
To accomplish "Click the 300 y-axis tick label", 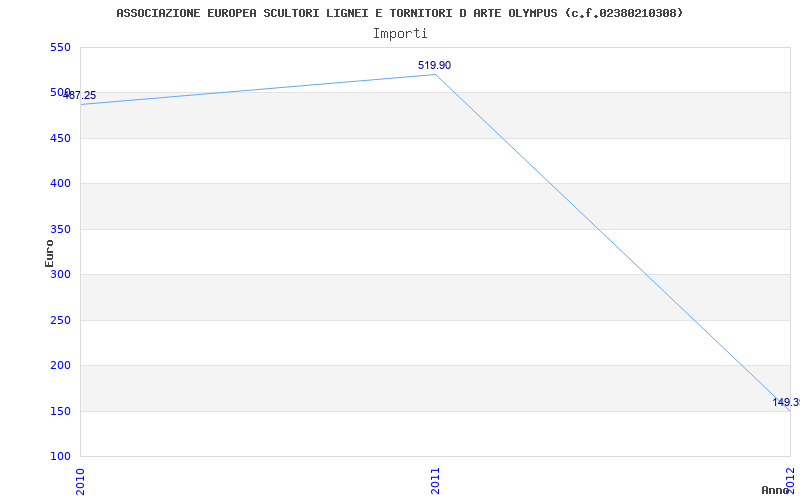I will tap(60, 274).
